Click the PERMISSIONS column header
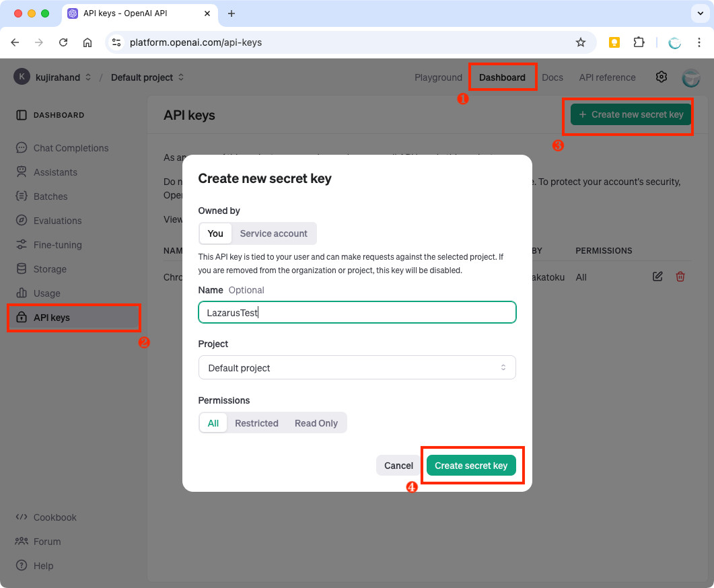This screenshot has height=588, width=714. click(604, 251)
